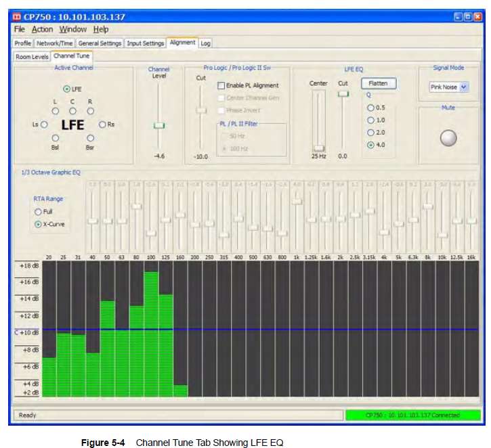Open the Action menu

(x=42, y=29)
